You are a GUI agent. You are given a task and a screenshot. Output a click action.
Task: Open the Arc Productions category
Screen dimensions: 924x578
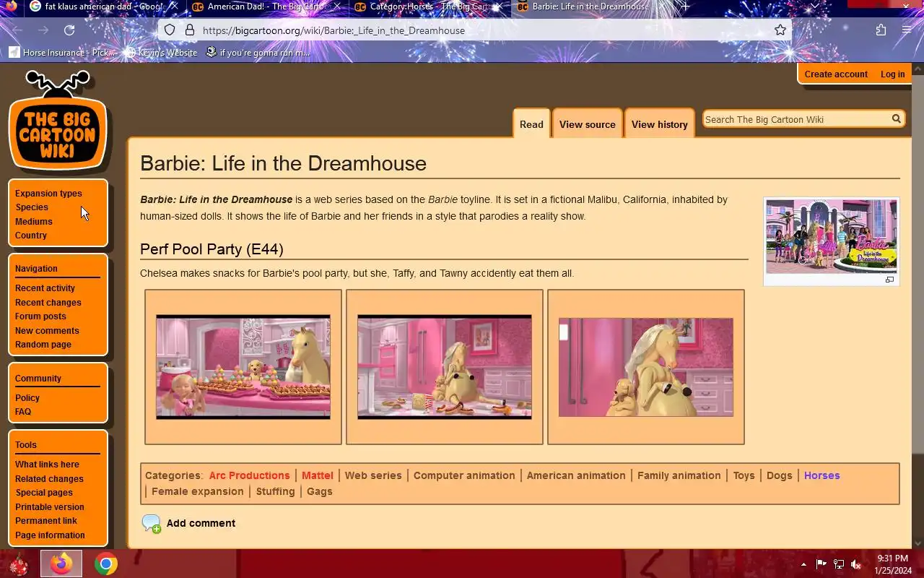point(249,475)
